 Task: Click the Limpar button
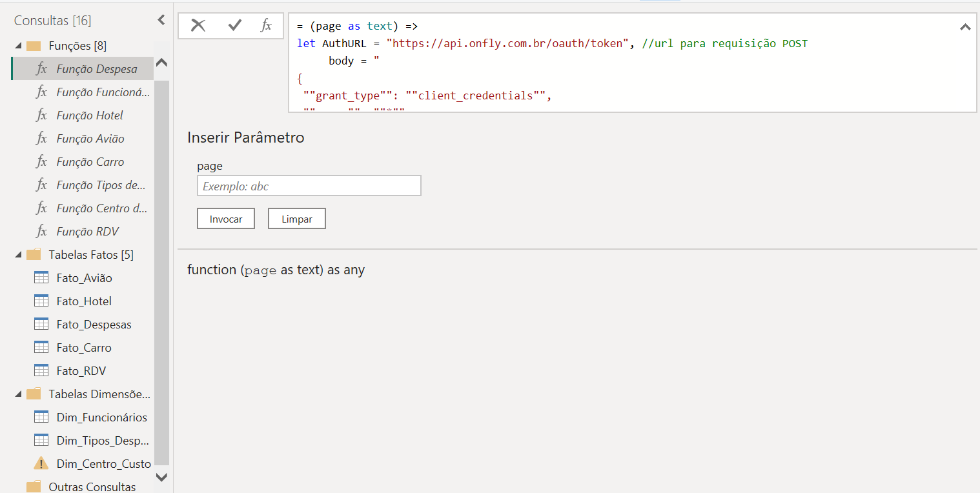tap(297, 219)
